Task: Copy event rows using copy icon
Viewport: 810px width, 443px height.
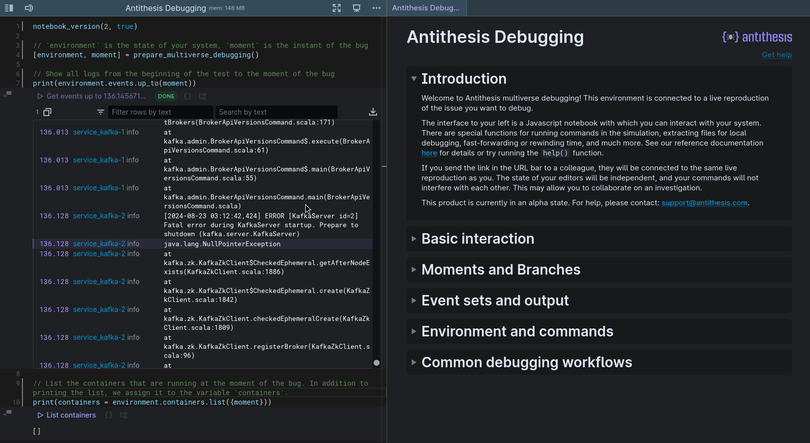Action: pos(47,112)
